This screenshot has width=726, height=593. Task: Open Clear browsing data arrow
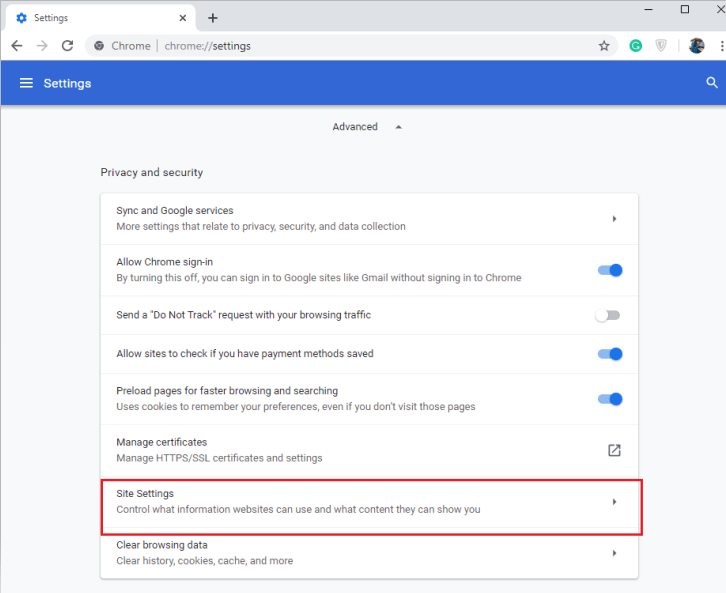click(614, 553)
